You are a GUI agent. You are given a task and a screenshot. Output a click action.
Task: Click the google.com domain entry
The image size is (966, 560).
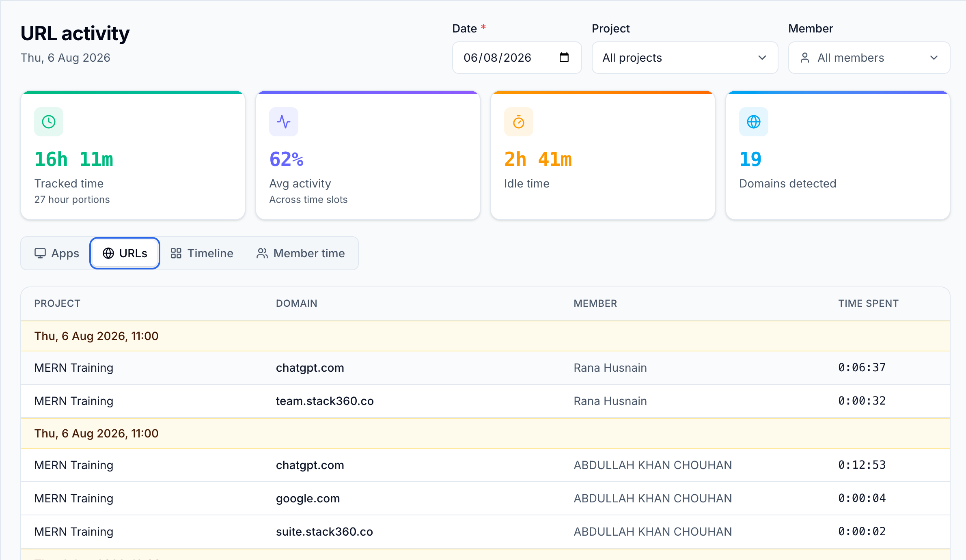308,498
